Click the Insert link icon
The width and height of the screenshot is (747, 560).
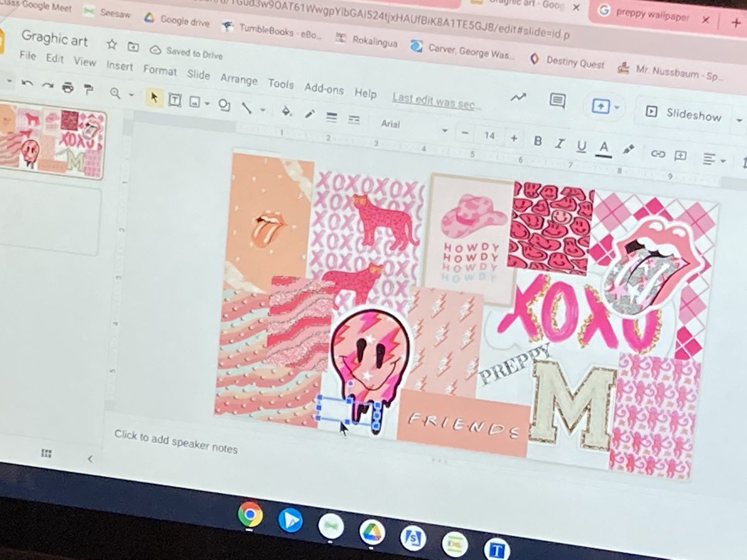pyautogui.click(x=657, y=154)
